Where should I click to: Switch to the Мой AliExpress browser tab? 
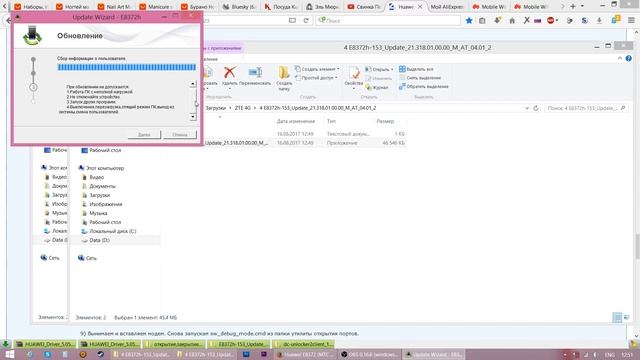click(x=447, y=7)
